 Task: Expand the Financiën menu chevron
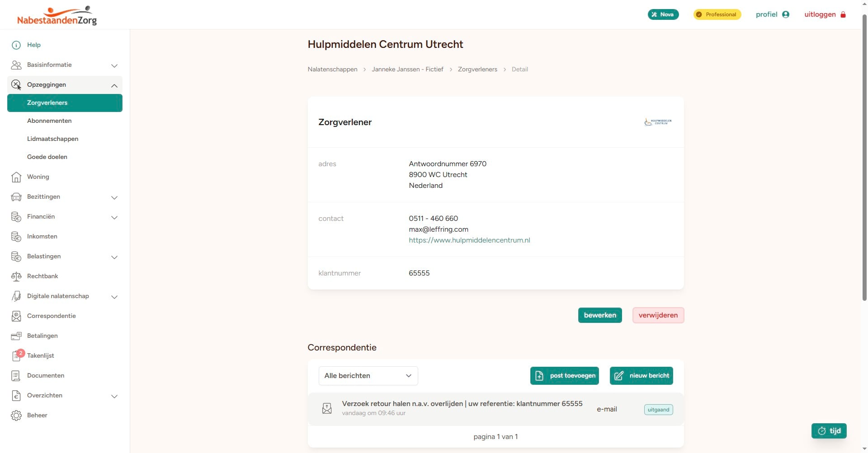pos(114,217)
